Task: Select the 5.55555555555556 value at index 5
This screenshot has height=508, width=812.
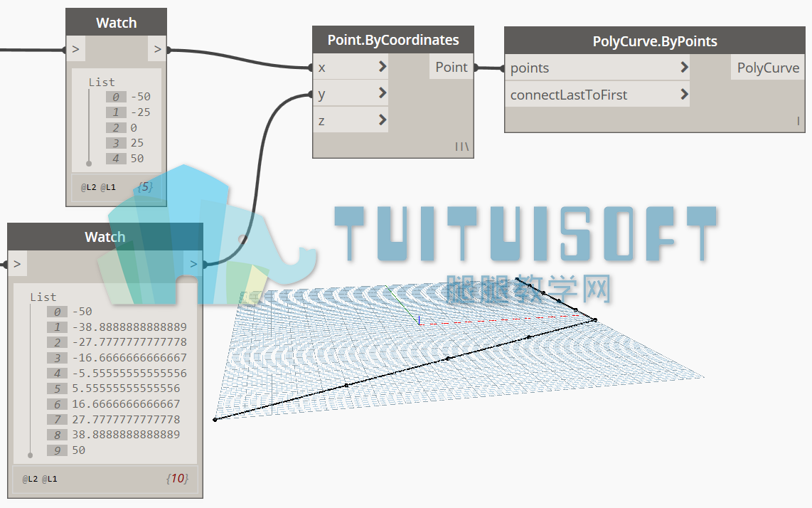Action: pos(127,388)
